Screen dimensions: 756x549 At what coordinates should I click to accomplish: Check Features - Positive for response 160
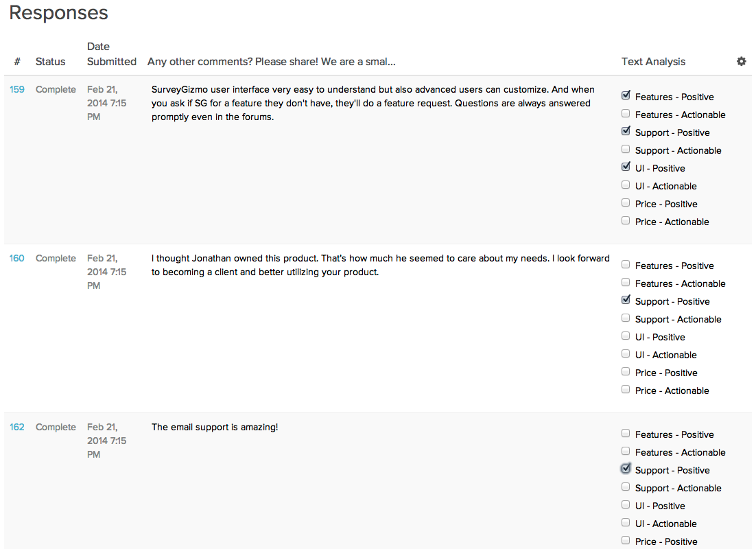626,264
